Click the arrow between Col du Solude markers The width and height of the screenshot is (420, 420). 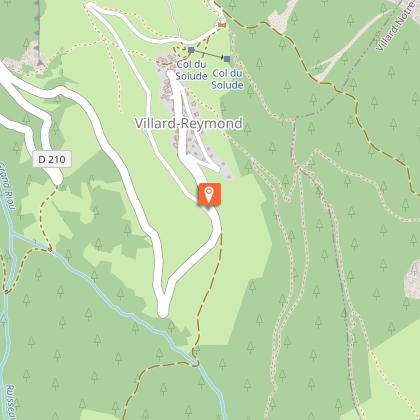click(x=209, y=55)
